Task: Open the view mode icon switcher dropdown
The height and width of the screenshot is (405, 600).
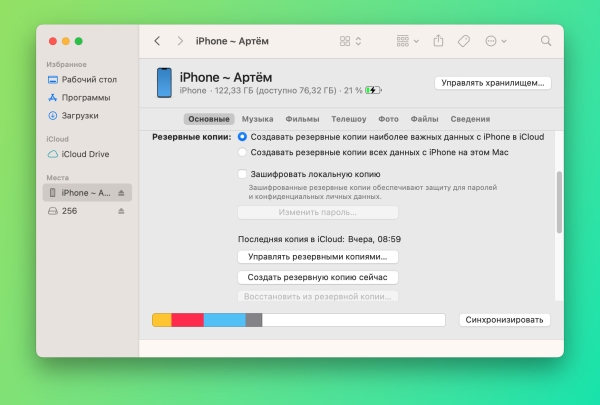Action: coord(350,41)
